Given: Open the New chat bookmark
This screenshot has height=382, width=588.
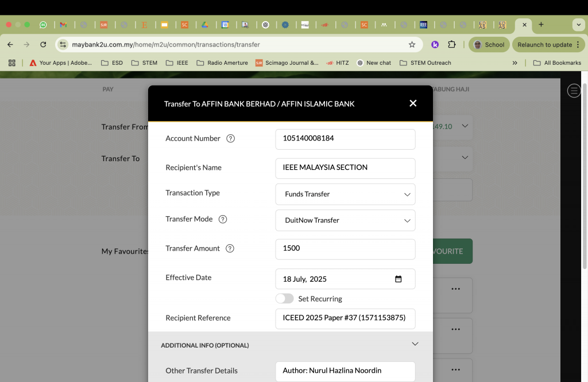Looking at the screenshot, I should [x=374, y=63].
